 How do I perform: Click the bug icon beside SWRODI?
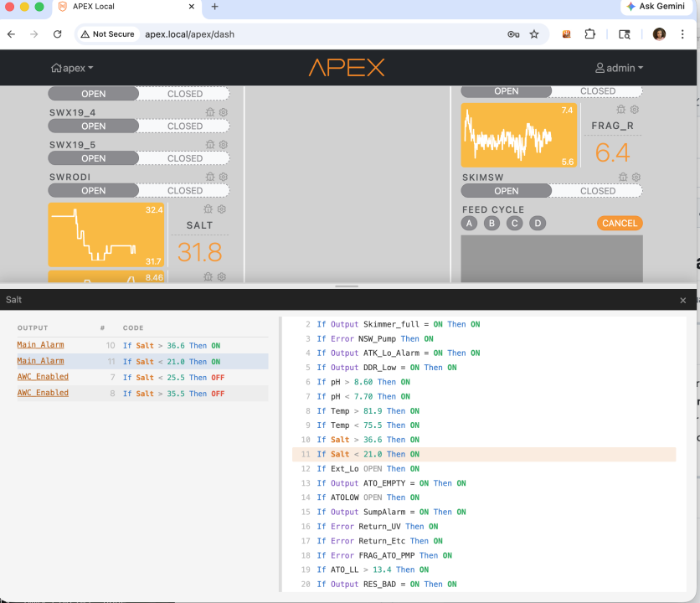210,177
